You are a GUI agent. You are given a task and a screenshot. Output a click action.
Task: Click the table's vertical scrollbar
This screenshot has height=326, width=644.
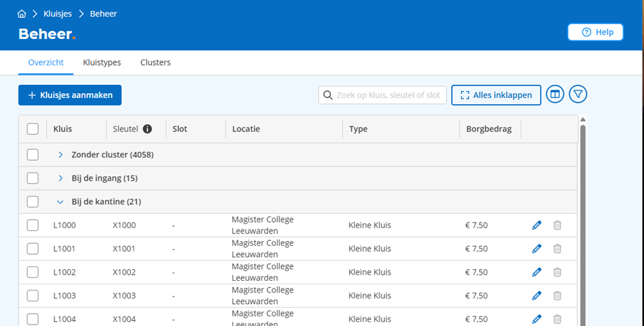click(582, 219)
